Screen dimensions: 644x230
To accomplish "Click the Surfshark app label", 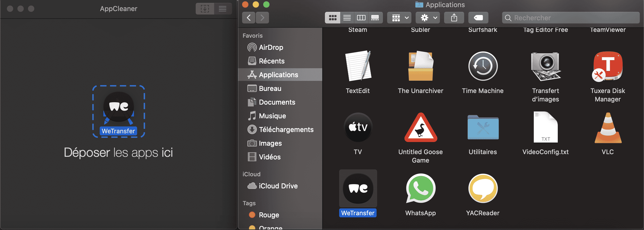I will (x=483, y=30).
